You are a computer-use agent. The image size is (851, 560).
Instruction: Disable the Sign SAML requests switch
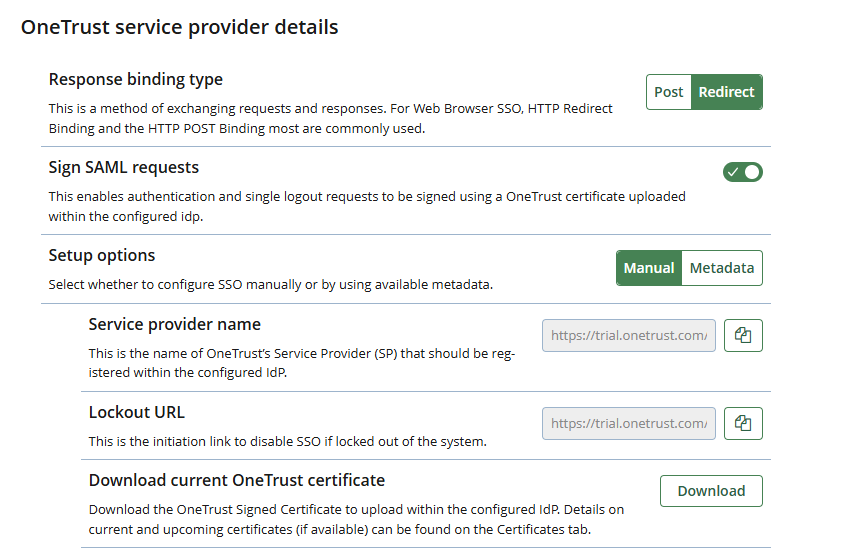[x=742, y=172]
